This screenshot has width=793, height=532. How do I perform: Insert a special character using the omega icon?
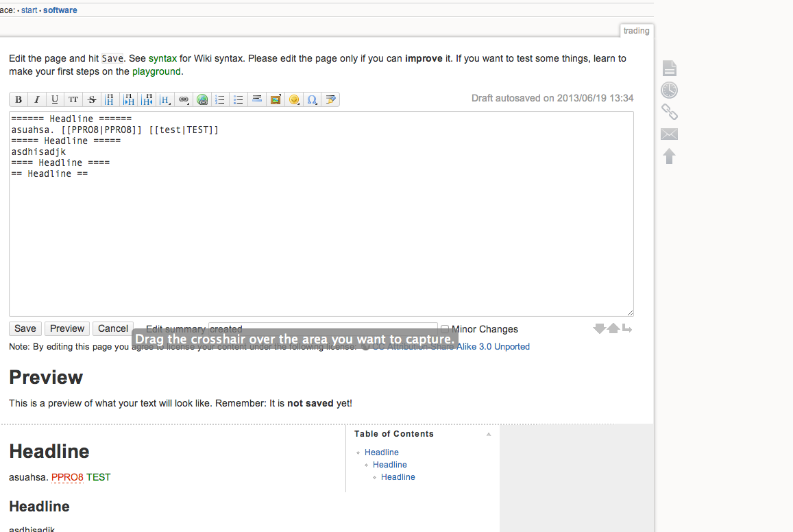coord(312,99)
